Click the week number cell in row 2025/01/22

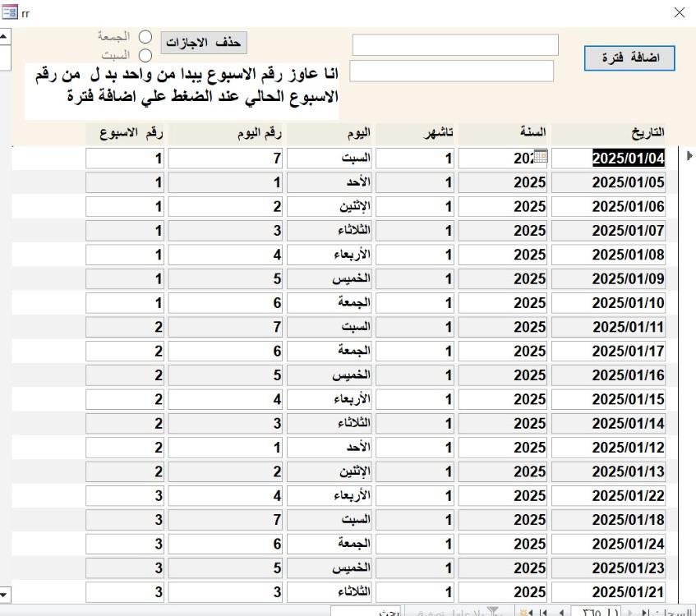point(125,496)
